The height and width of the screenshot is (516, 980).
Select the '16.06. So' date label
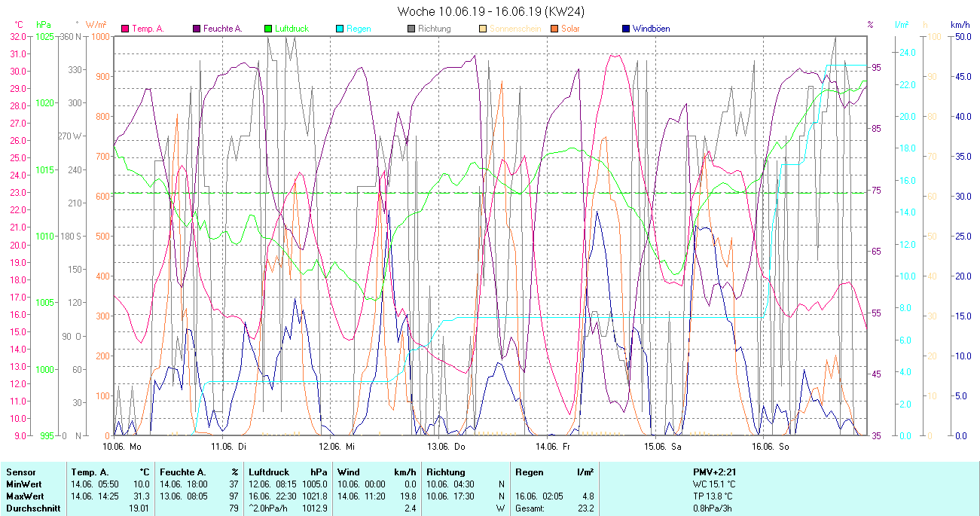pos(771,446)
